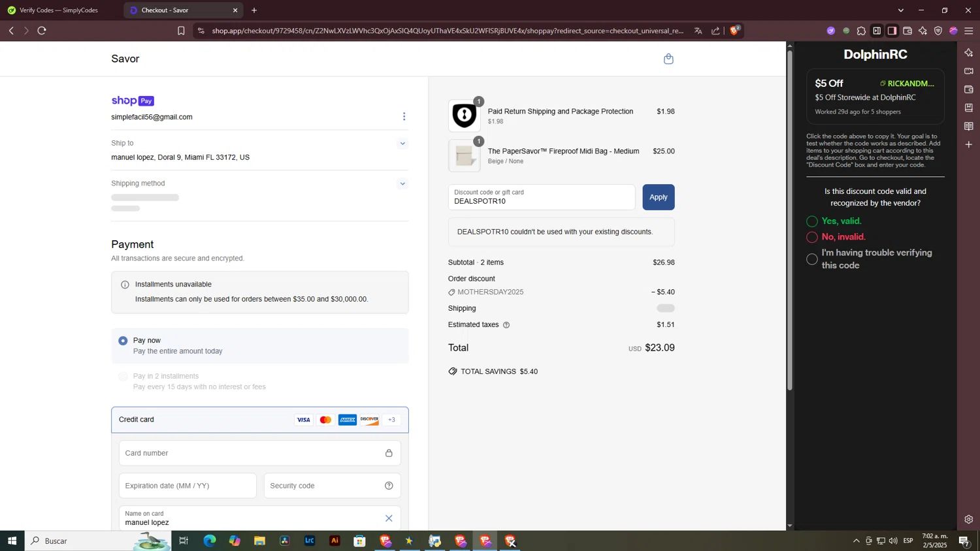This screenshot has height=551, width=980.
Task: Expand the Ship to address section
Action: [402, 144]
